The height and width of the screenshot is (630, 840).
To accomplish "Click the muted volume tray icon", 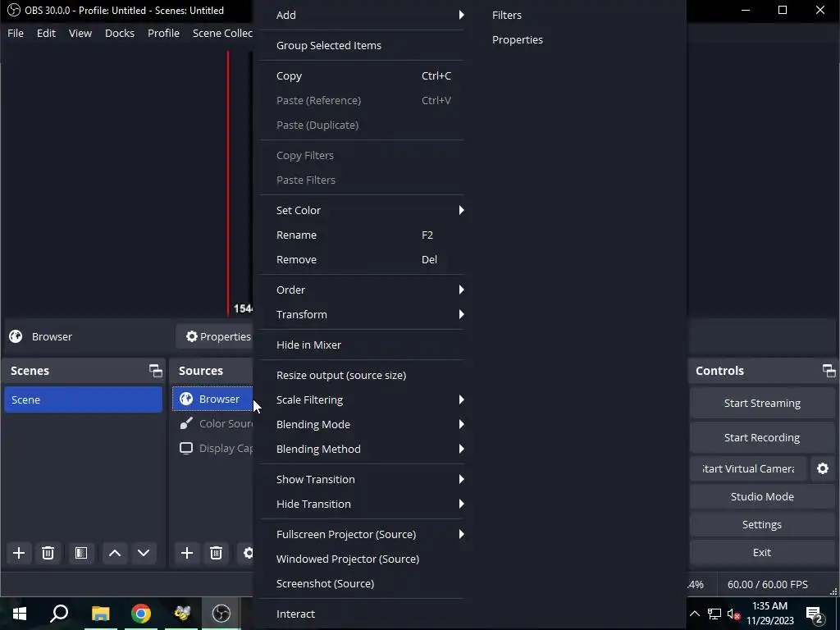I will click(x=733, y=614).
